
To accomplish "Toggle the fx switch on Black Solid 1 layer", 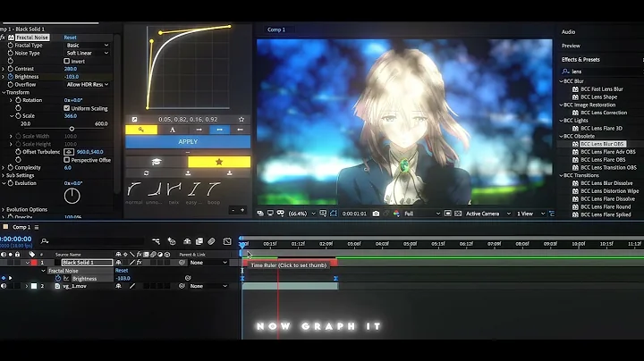I will (140, 263).
